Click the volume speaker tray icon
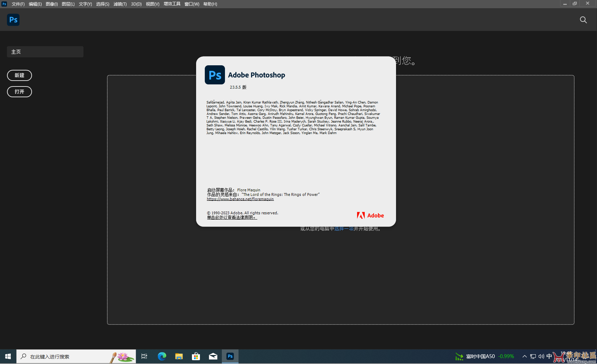597x364 pixels. point(541,356)
